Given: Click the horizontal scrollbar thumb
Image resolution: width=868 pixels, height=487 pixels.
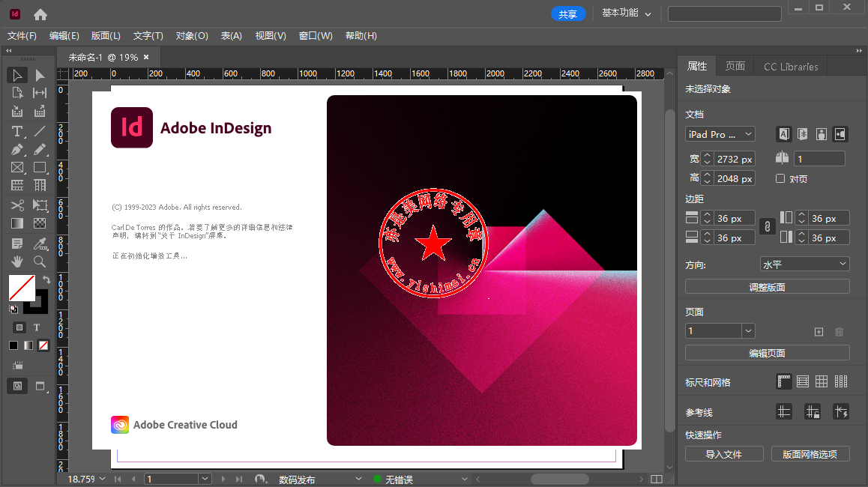Looking at the screenshot, I should coord(560,479).
